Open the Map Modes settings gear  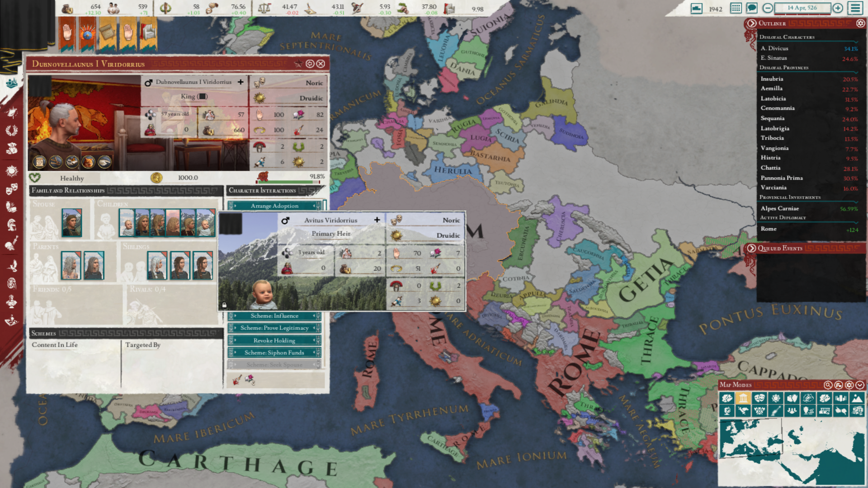(849, 385)
